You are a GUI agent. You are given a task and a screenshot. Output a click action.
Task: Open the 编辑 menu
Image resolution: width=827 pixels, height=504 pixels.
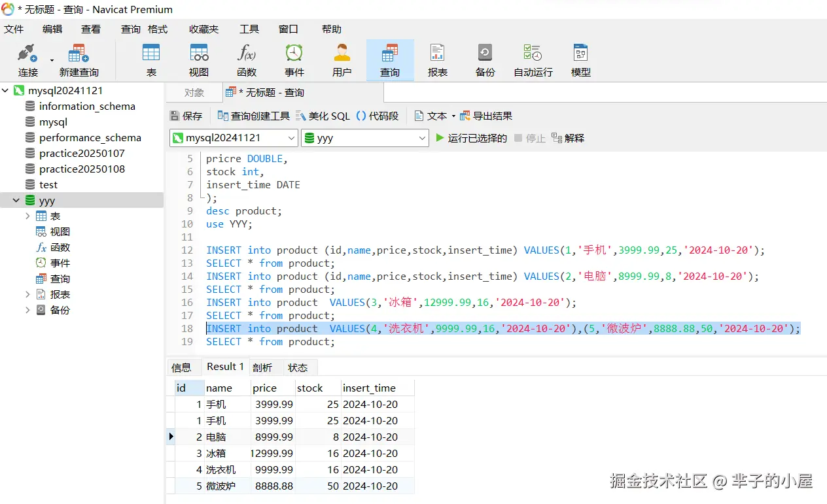(52, 29)
